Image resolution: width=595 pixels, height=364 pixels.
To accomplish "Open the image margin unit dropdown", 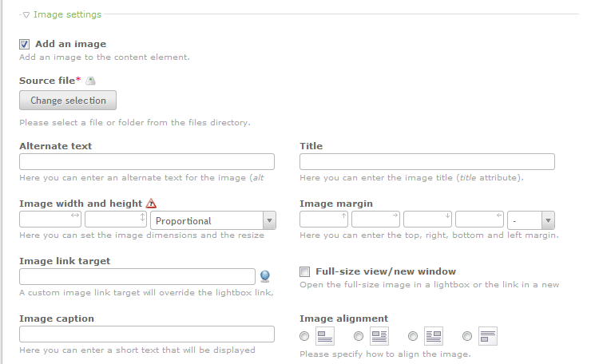I will click(x=531, y=220).
